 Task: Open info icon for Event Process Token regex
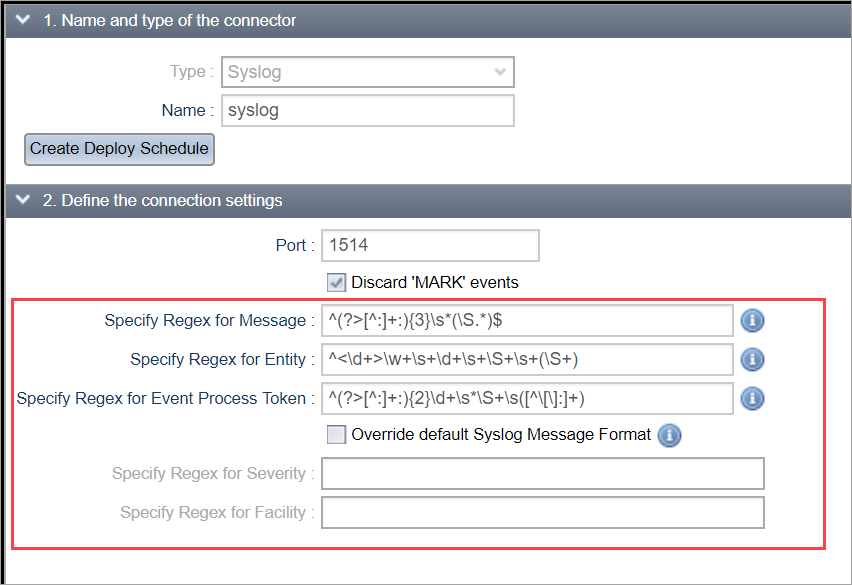[752, 398]
